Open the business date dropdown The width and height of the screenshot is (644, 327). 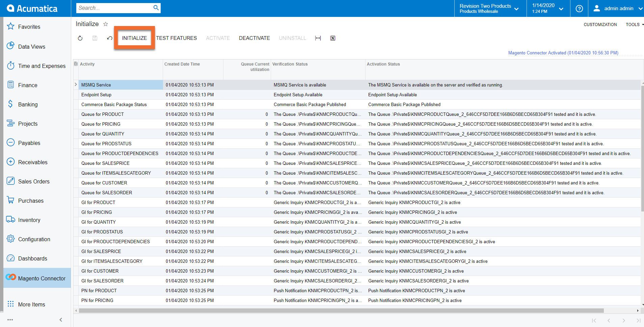tap(548, 8)
